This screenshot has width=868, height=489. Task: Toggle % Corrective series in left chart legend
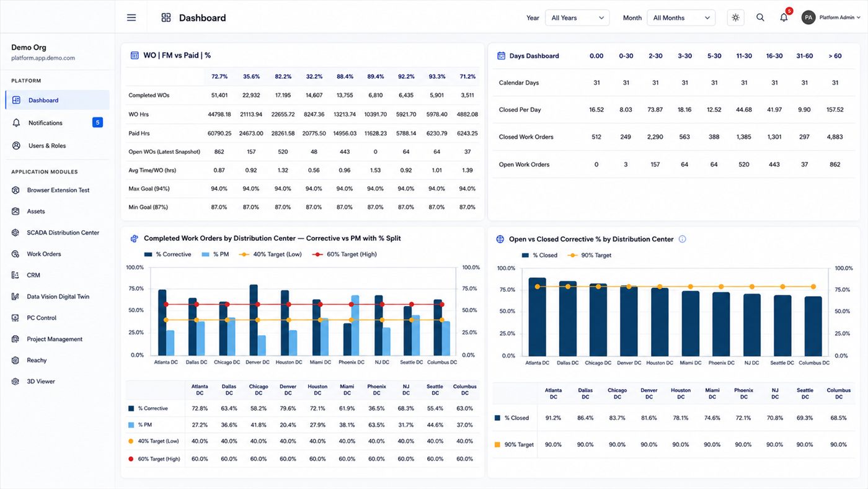pos(167,254)
